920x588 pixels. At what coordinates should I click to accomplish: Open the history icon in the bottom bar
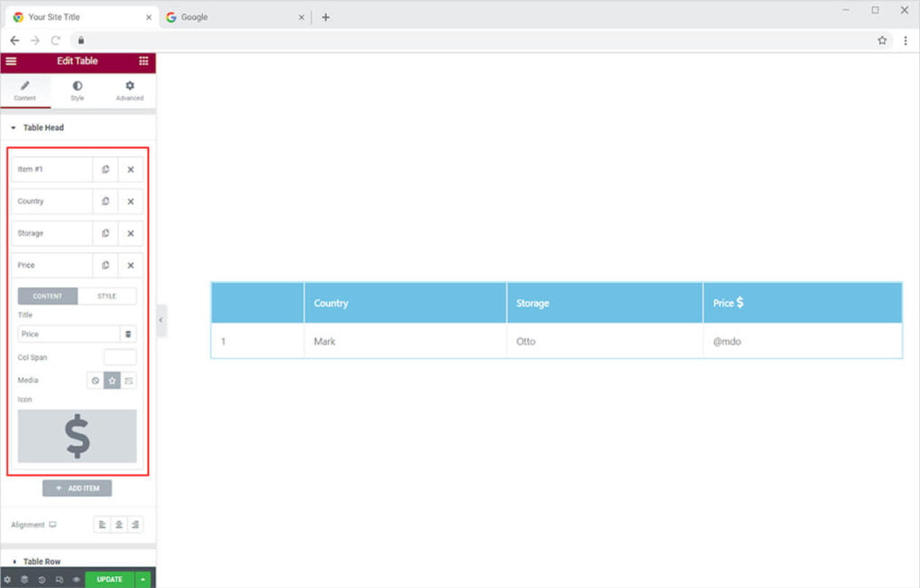click(41, 579)
